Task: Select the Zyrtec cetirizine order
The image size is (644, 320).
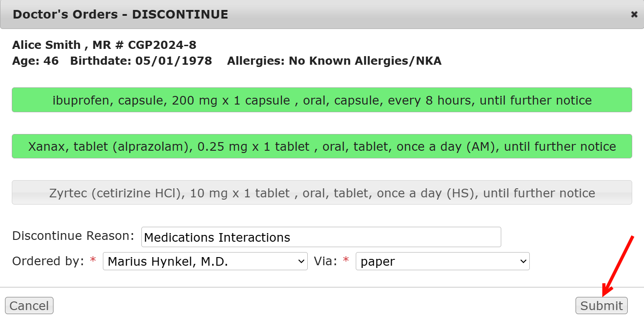Action: click(x=322, y=193)
